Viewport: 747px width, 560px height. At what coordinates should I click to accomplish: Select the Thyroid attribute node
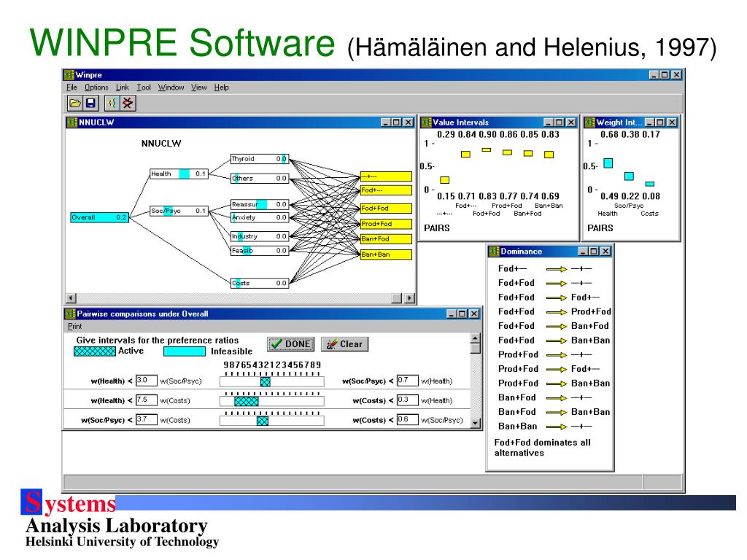pos(260,158)
